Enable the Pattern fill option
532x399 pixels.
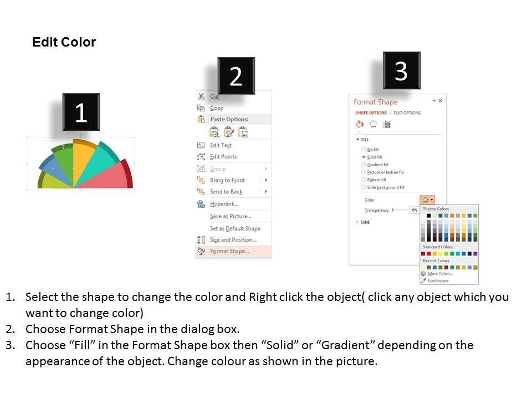[364, 180]
